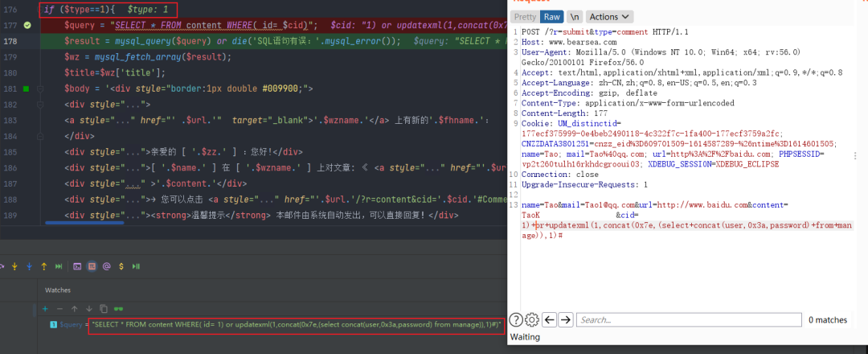Click 'Host: www.bearsea.com' request header
868x354 pixels.
[569, 42]
